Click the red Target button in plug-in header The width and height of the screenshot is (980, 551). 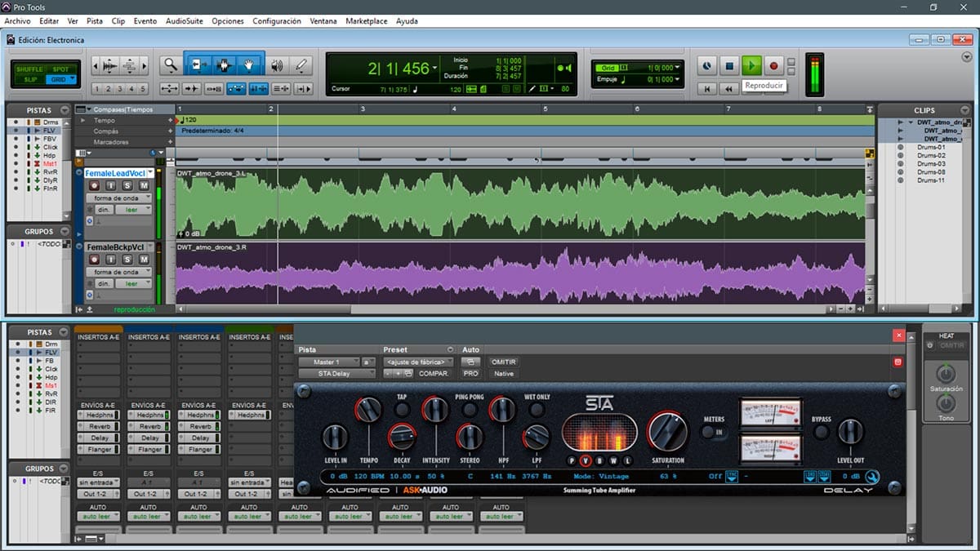(x=897, y=362)
